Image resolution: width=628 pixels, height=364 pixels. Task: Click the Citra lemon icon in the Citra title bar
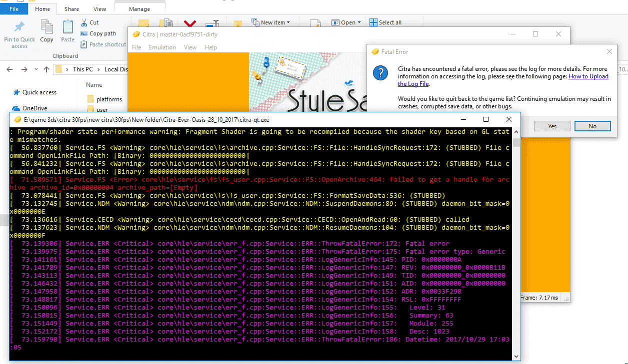pos(136,34)
